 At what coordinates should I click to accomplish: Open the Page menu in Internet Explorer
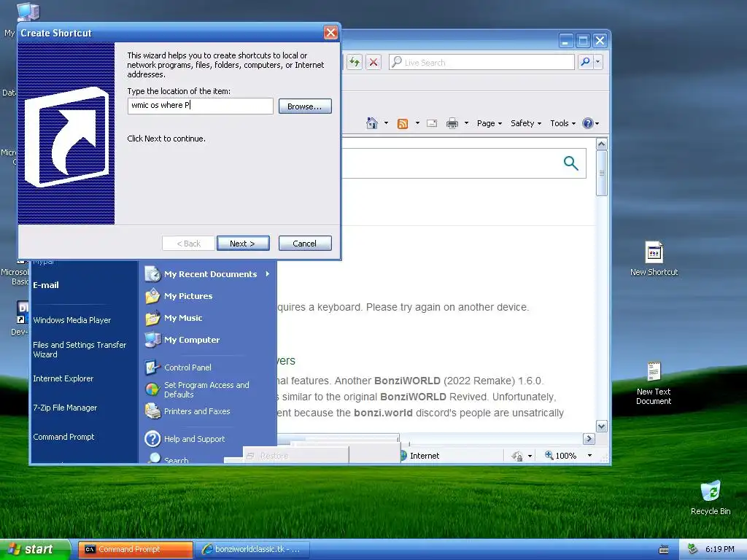coord(489,123)
